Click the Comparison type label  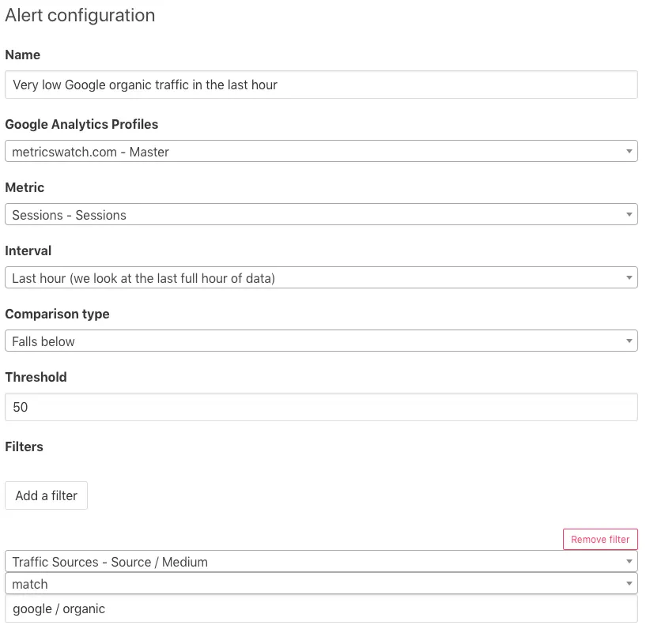pos(58,314)
